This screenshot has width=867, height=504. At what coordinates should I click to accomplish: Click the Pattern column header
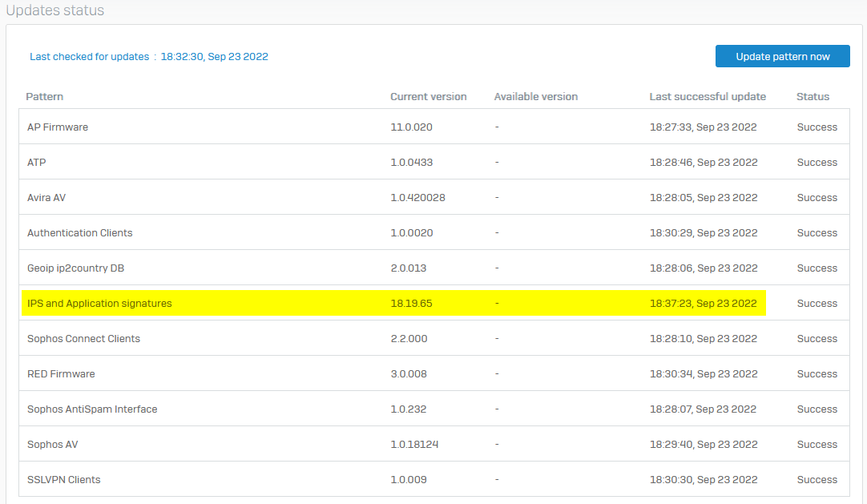click(x=44, y=97)
